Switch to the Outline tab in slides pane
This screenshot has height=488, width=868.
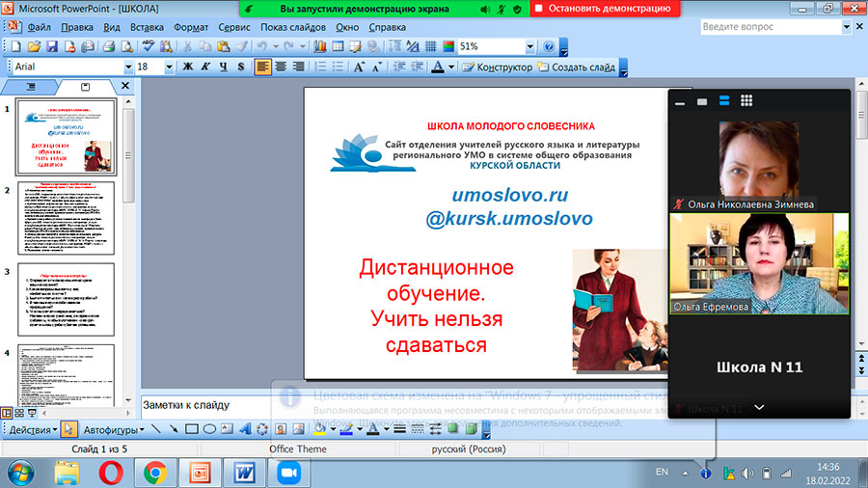coord(31,87)
